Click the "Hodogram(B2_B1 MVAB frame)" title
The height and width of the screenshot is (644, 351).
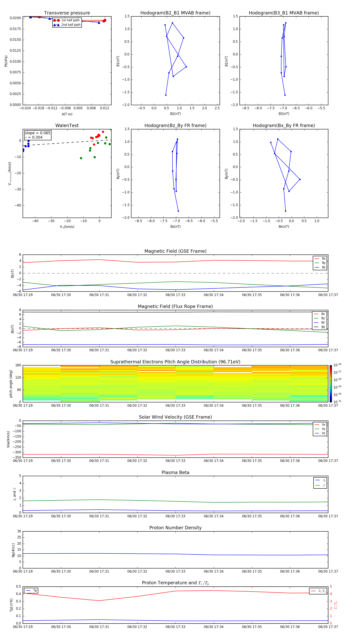point(175,13)
